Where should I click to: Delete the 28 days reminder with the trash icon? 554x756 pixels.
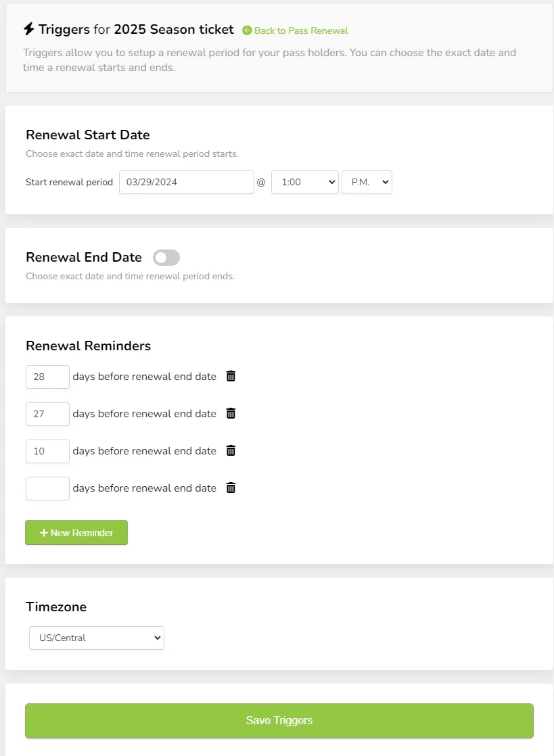click(x=231, y=376)
